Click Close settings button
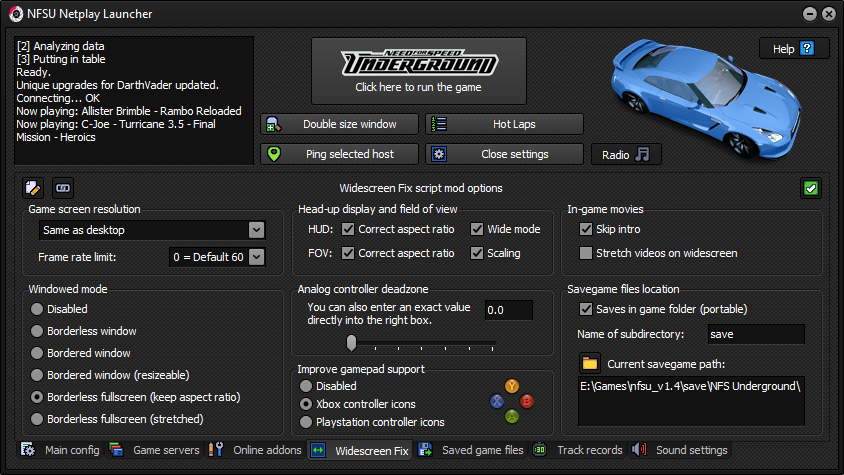 tap(504, 154)
